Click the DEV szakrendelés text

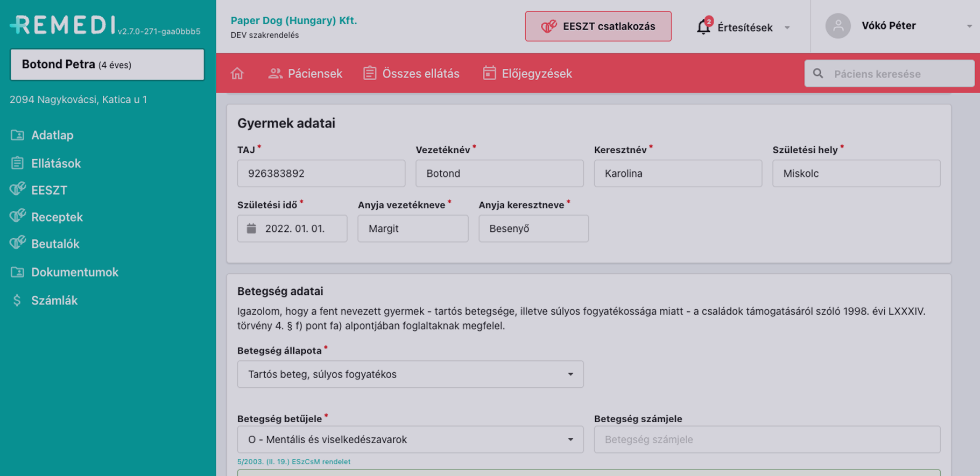click(x=265, y=35)
